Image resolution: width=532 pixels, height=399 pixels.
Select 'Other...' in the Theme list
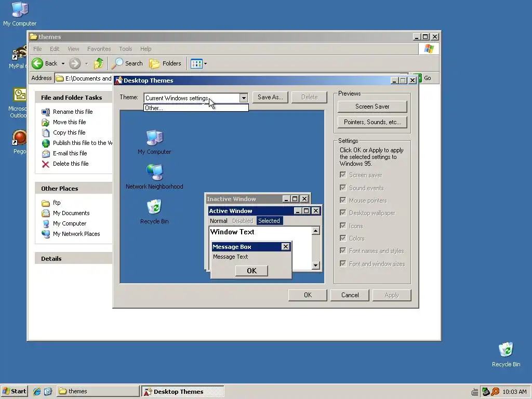[196, 108]
